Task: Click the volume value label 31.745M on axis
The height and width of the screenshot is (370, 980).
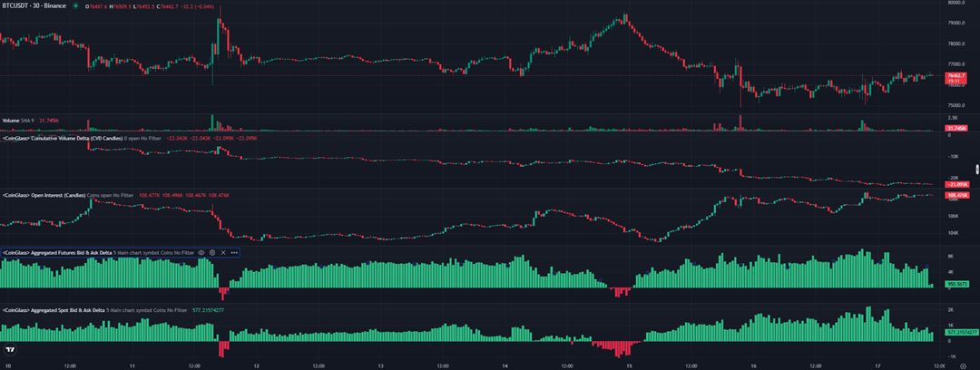Action: (x=956, y=128)
